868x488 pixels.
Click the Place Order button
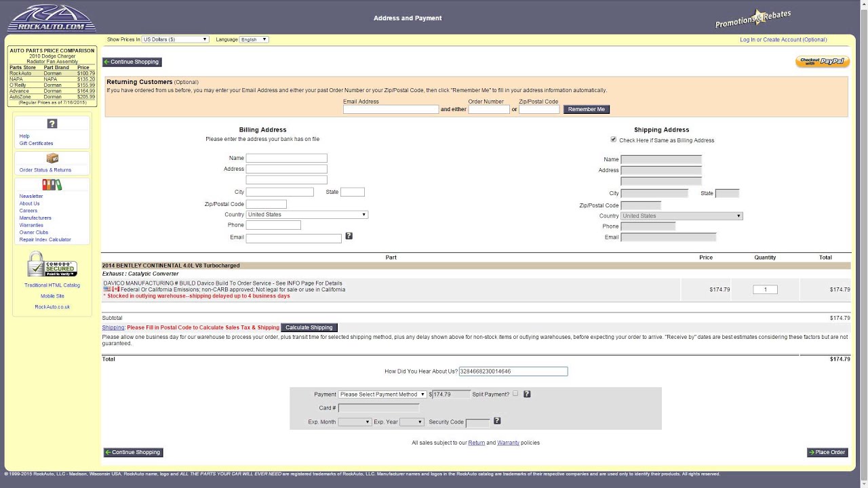(x=827, y=452)
